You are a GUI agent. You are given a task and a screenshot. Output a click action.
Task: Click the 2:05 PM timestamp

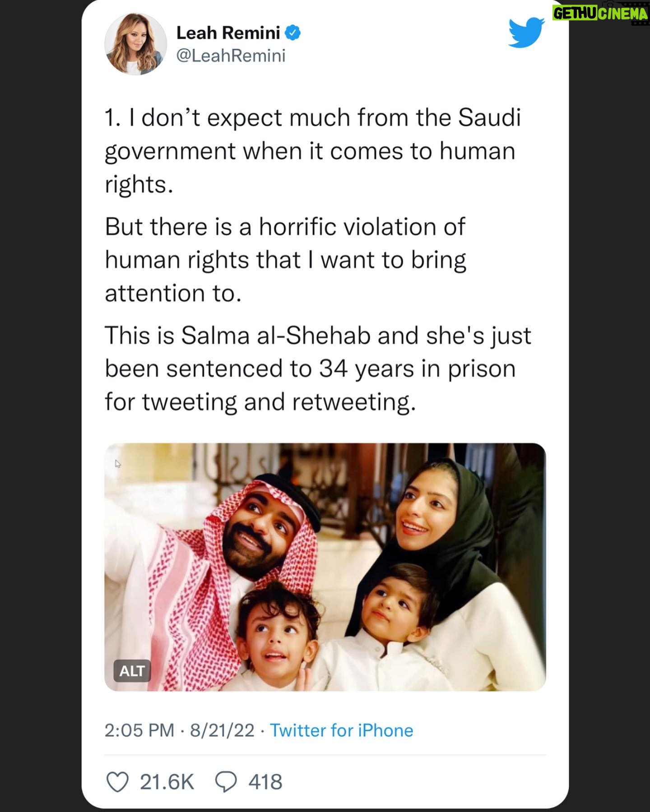click(139, 730)
